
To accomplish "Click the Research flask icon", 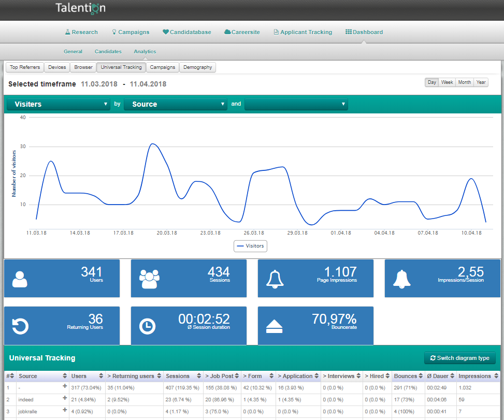I will pos(67,32).
